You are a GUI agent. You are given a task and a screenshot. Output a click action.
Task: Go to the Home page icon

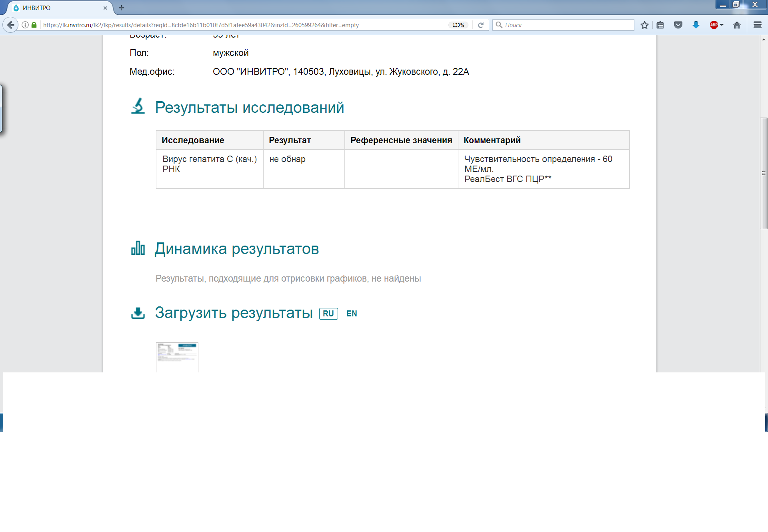[x=737, y=25]
